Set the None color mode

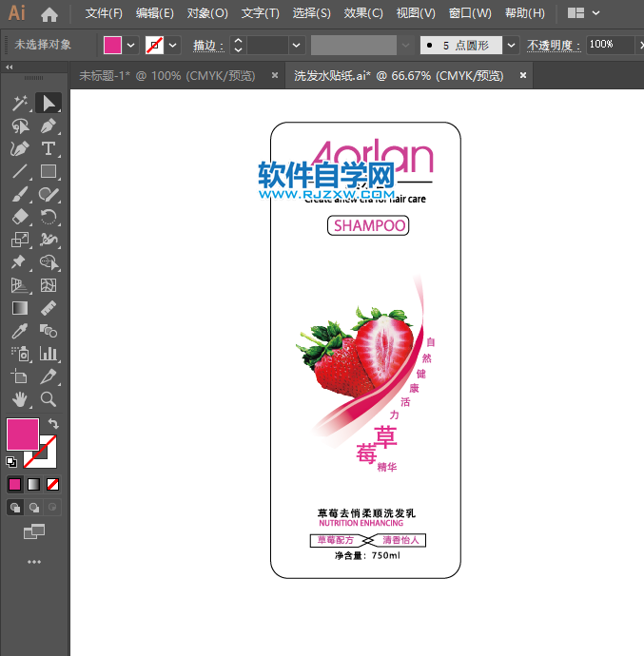click(x=53, y=484)
